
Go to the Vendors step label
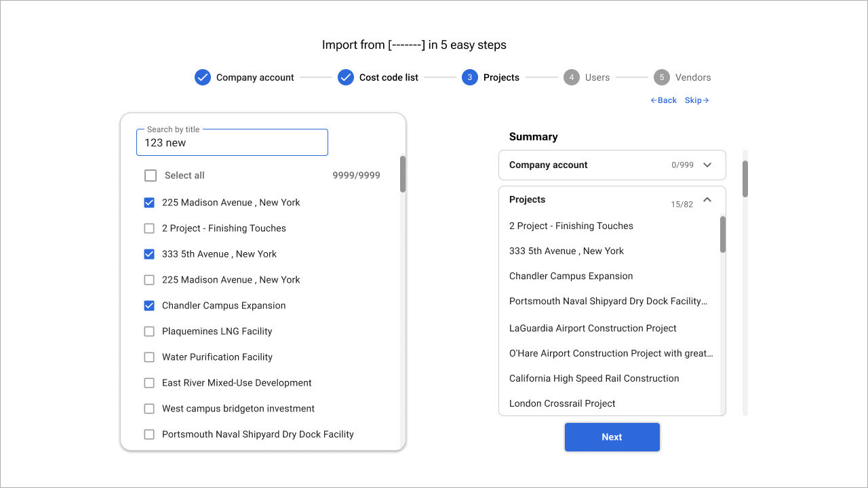click(693, 77)
